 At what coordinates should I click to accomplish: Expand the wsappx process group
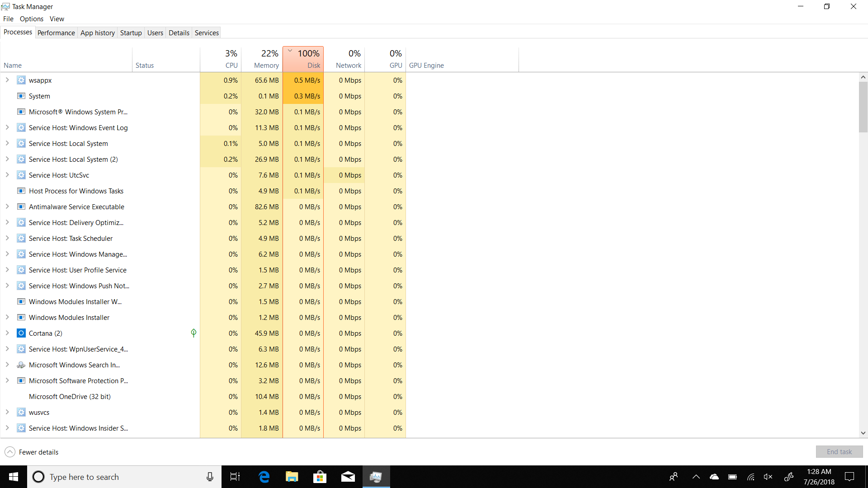point(7,80)
